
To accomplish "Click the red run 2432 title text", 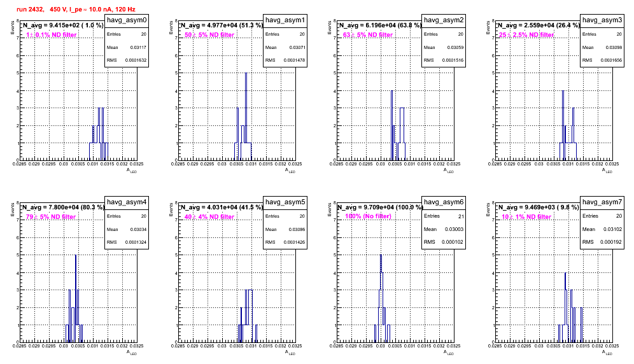I will tap(76, 10).
